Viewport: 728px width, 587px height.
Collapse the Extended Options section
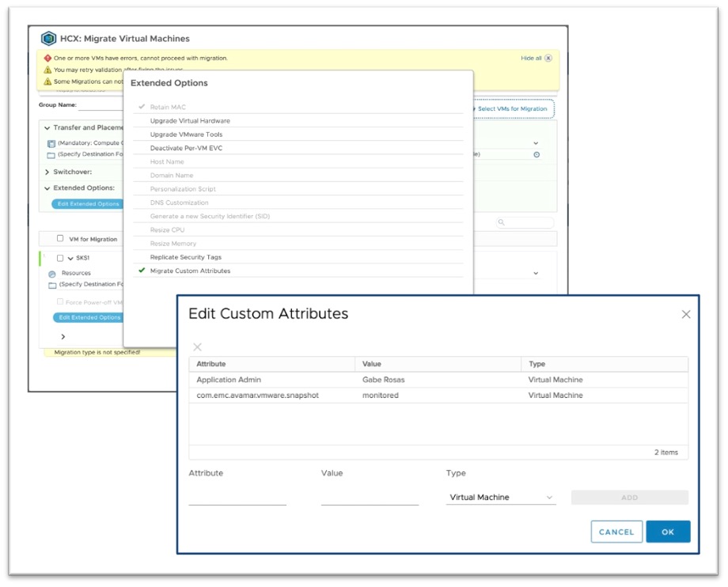pyautogui.click(x=47, y=188)
